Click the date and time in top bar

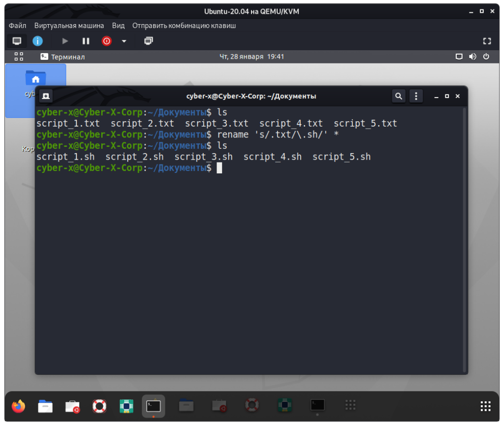click(252, 57)
